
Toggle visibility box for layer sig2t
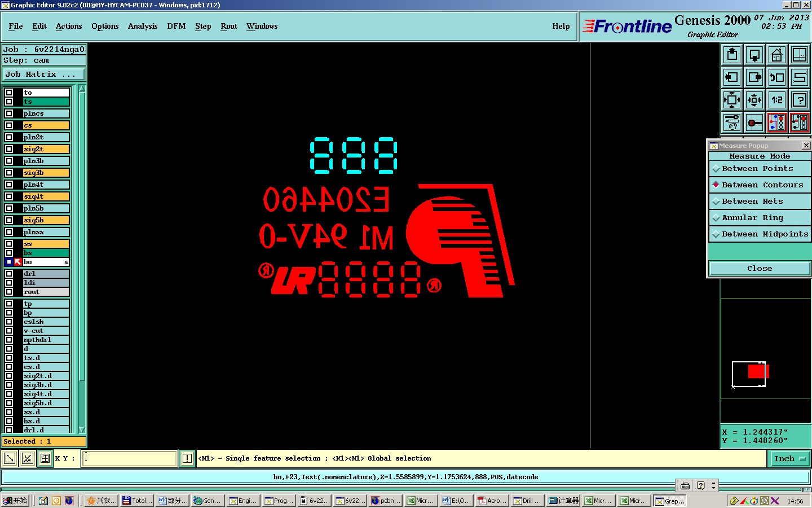[9, 149]
